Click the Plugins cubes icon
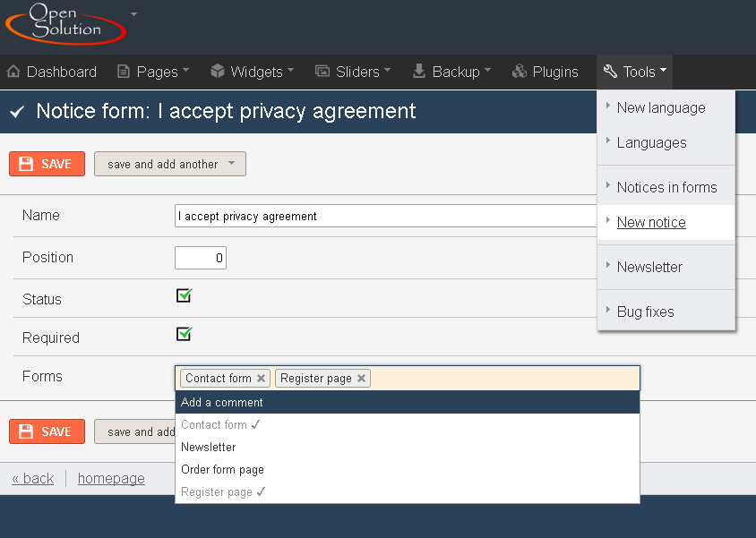This screenshot has height=538, width=756. [520, 72]
